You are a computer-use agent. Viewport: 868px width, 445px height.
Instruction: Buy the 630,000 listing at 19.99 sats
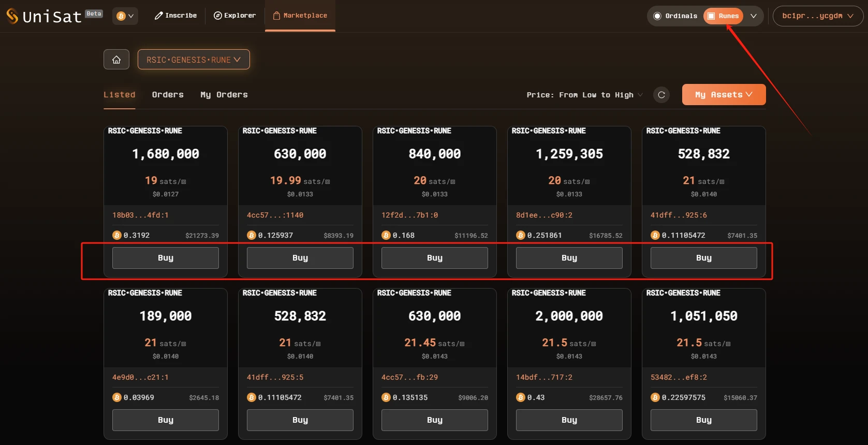coord(300,258)
